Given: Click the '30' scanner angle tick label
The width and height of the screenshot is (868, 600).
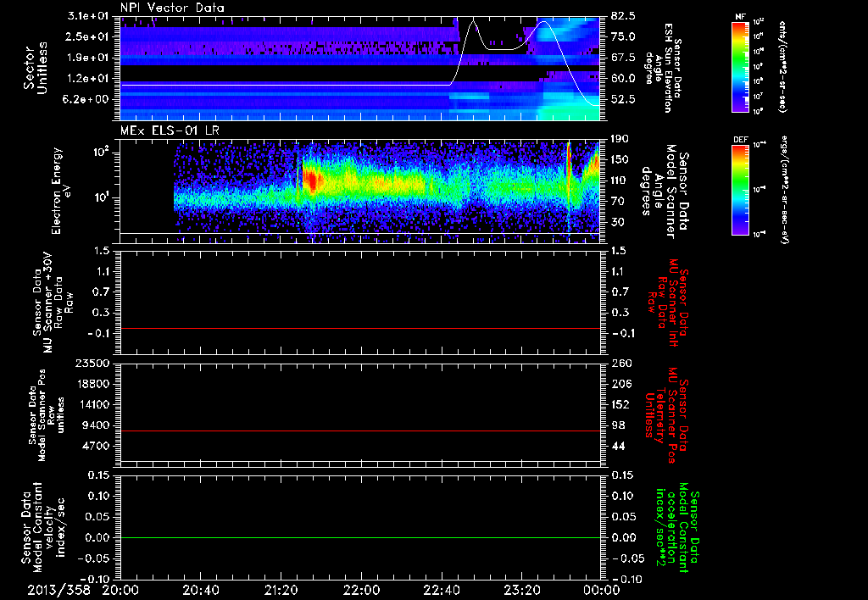Looking at the screenshot, I should click(x=618, y=222).
